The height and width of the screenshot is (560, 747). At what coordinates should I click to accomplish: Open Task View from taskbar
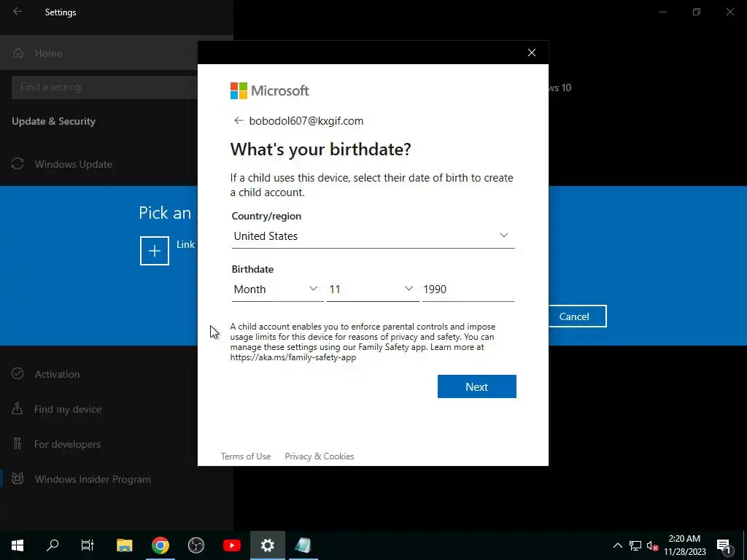88,545
